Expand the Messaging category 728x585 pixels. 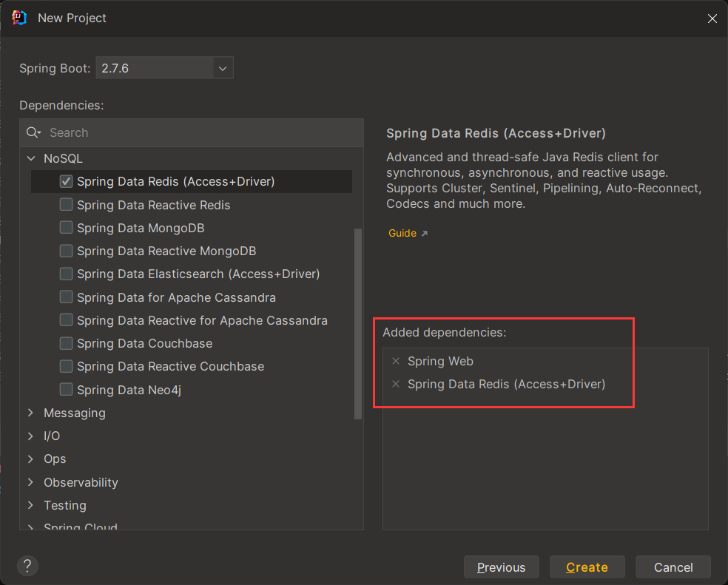tap(30, 413)
